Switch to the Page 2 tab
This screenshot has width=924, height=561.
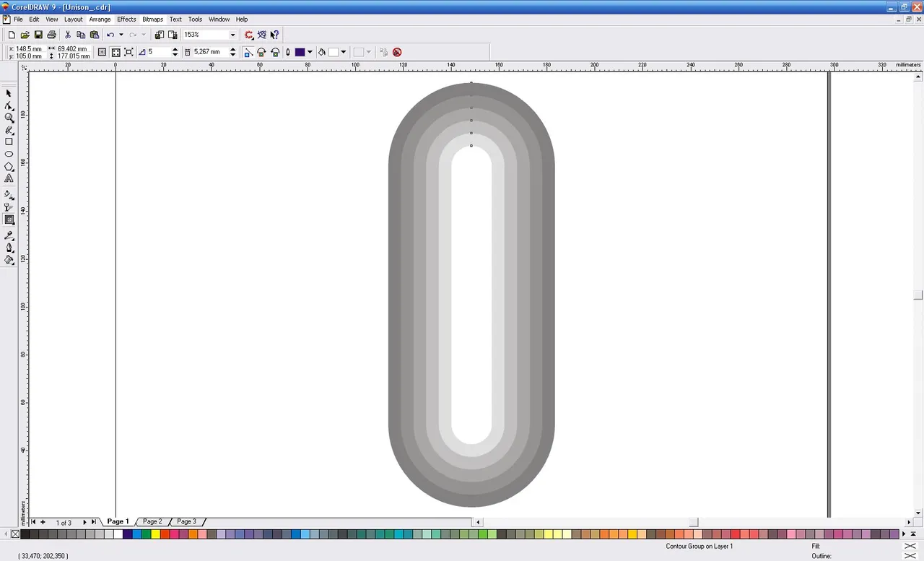[x=152, y=521]
